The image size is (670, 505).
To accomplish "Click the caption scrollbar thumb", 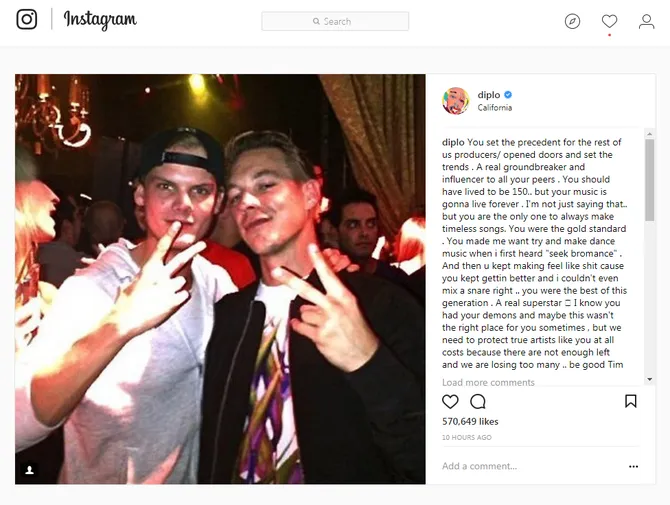I will 649,180.
